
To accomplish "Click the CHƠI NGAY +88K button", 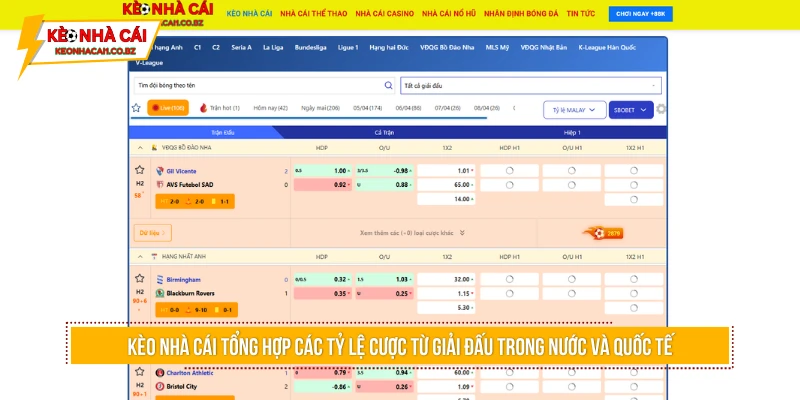I will (640, 14).
